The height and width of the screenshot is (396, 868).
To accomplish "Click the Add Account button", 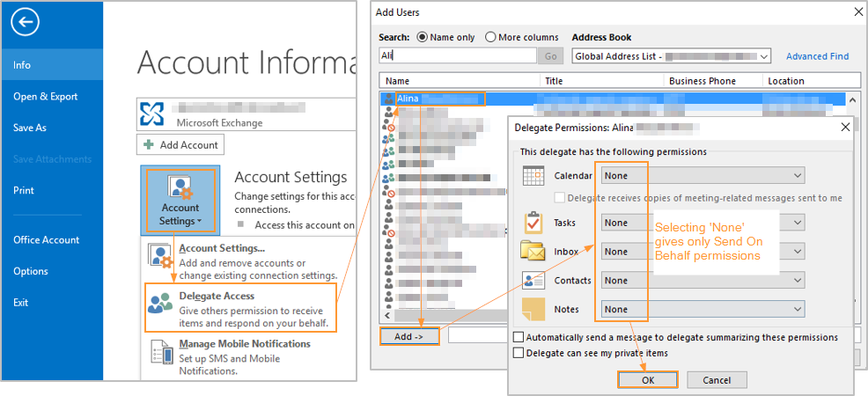I will click(180, 145).
